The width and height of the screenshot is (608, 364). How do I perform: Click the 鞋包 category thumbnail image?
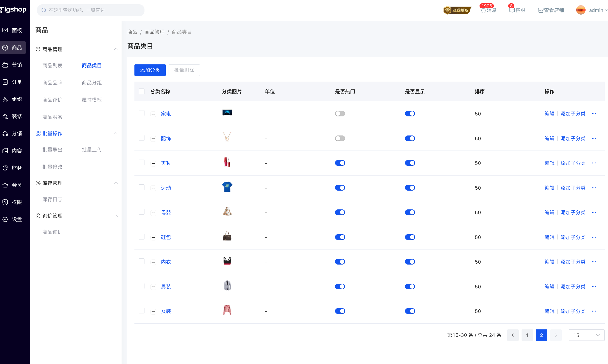point(227,237)
